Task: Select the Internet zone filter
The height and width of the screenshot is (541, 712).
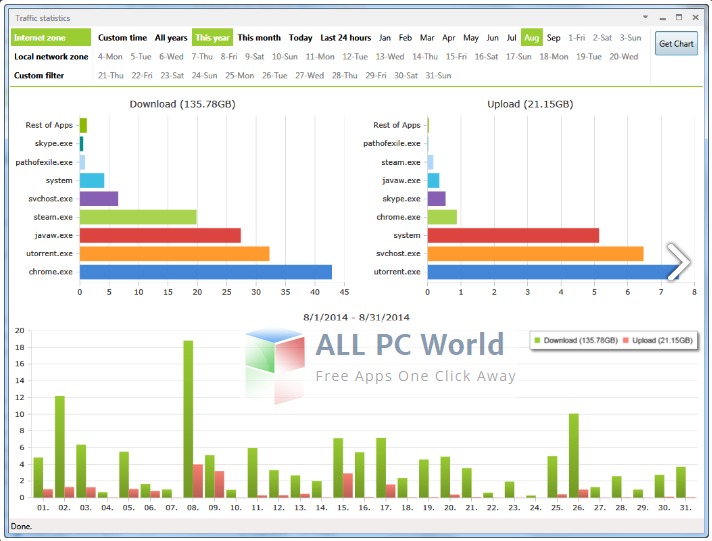Action: click(x=50, y=38)
